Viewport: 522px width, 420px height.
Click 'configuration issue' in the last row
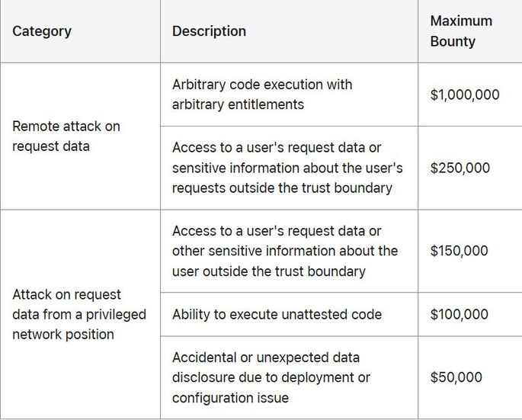pos(230,398)
